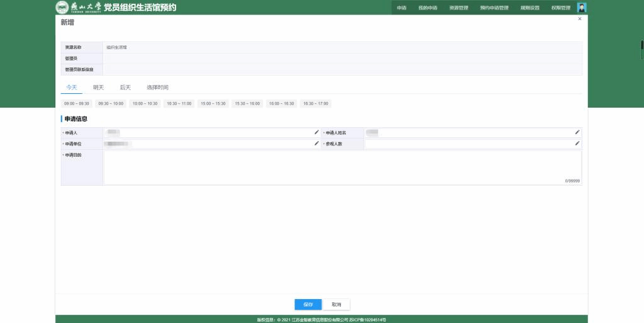
Task: Click the 申请单位 edit pencil icon
Action: pyautogui.click(x=317, y=144)
